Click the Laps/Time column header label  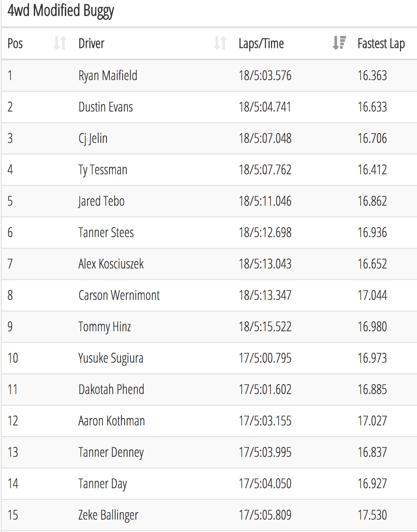point(261,43)
